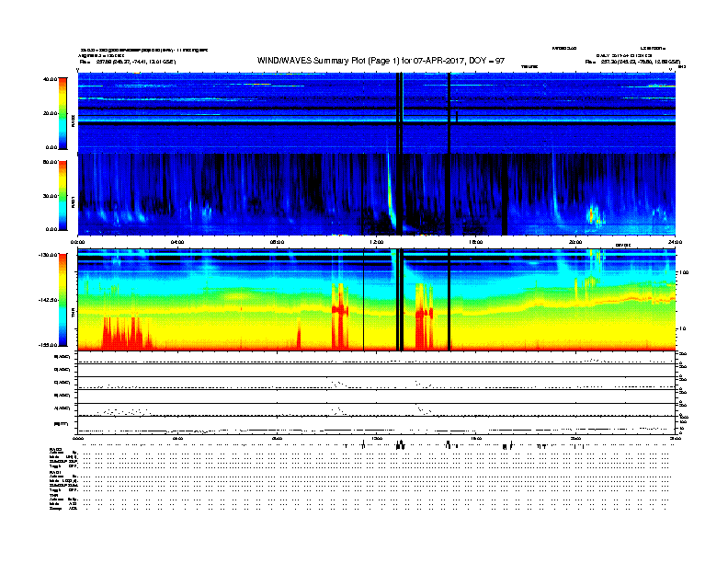The width and height of the screenshot is (728, 563).
Task: Click the TNR vertical axis label
Action: click(x=73, y=315)
